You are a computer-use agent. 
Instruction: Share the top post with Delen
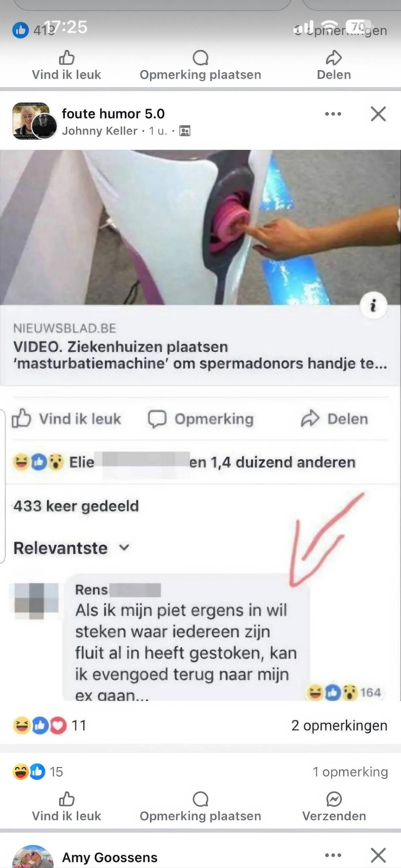point(333,65)
